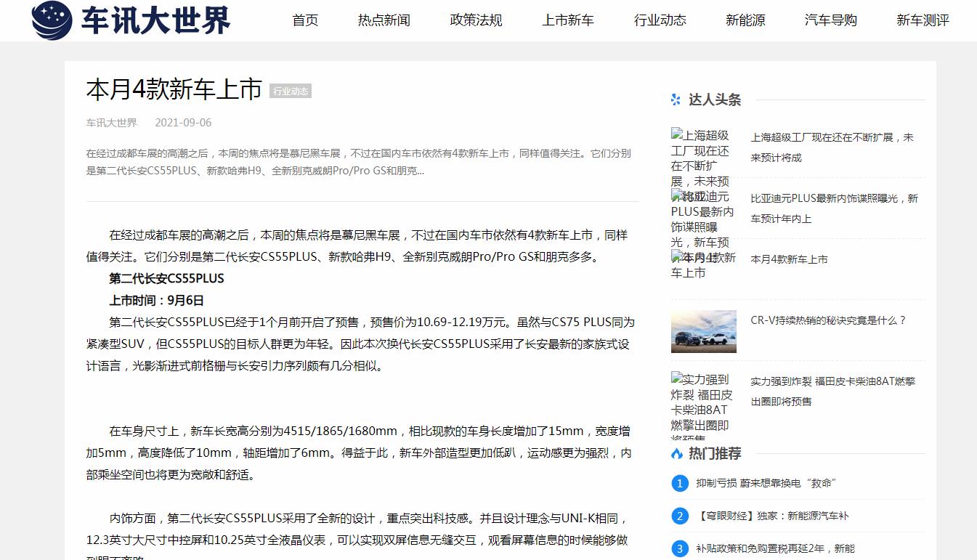Open 【穹眼财经】独家：新能源汽车补 link
The height and width of the screenshot is (560, 977).
pos(772,516)
